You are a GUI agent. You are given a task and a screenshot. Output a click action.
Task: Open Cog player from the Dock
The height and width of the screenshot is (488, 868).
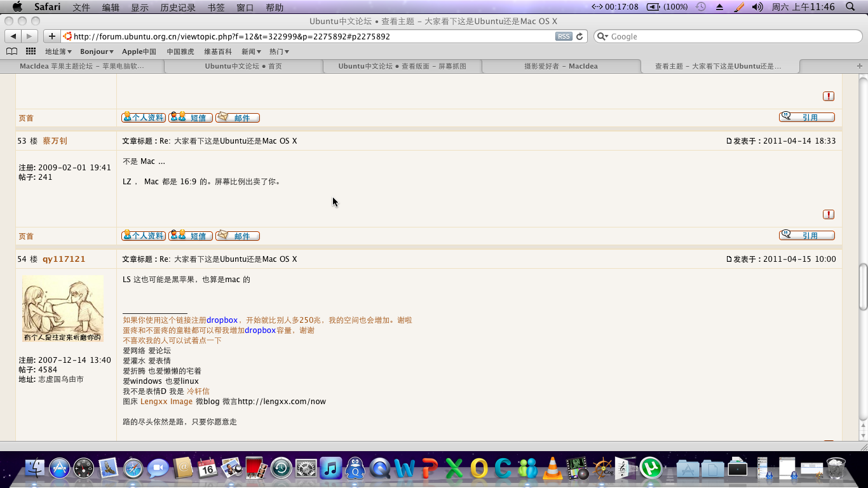[602, 470]
